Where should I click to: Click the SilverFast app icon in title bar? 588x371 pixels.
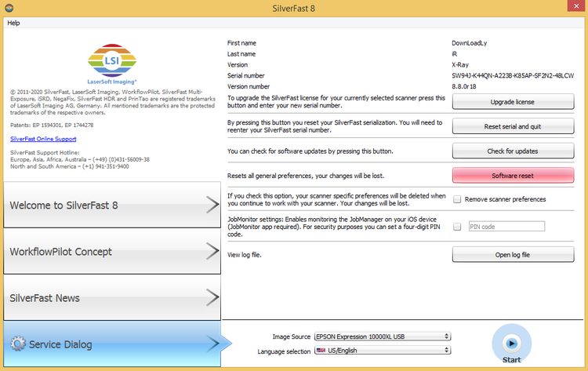pos(7,7)
